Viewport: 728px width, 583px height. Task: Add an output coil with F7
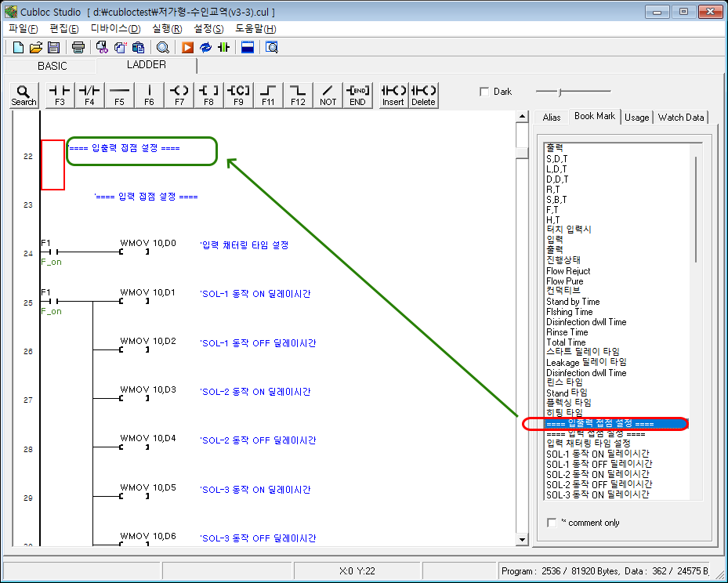point(179,95)
